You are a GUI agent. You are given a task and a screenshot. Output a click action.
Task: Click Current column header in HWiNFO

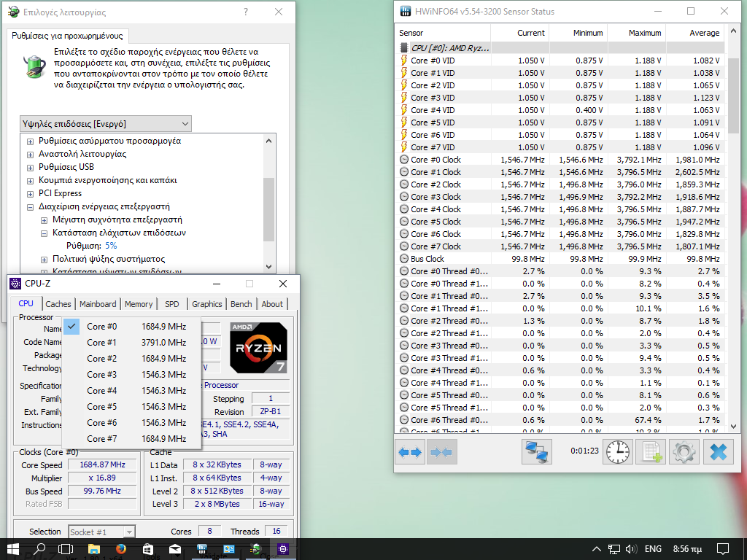[520, 33]
